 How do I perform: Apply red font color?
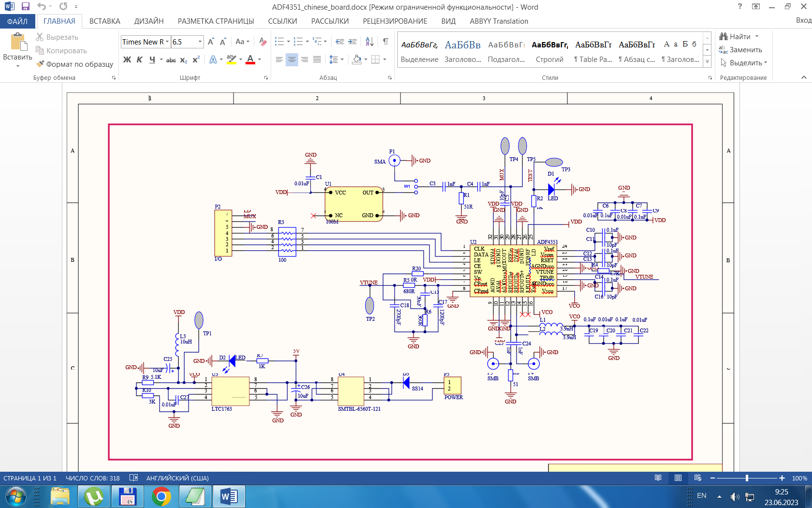tap(250, 60)
